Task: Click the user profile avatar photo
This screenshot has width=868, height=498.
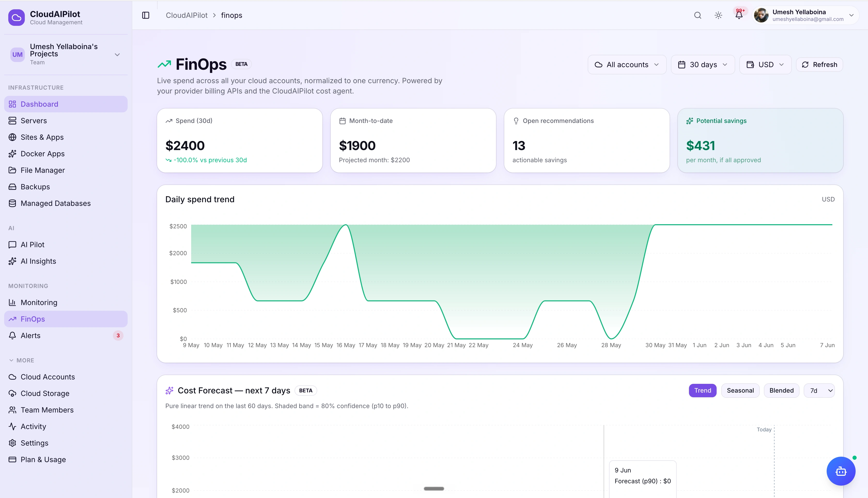Action: [x=761, y=15]
